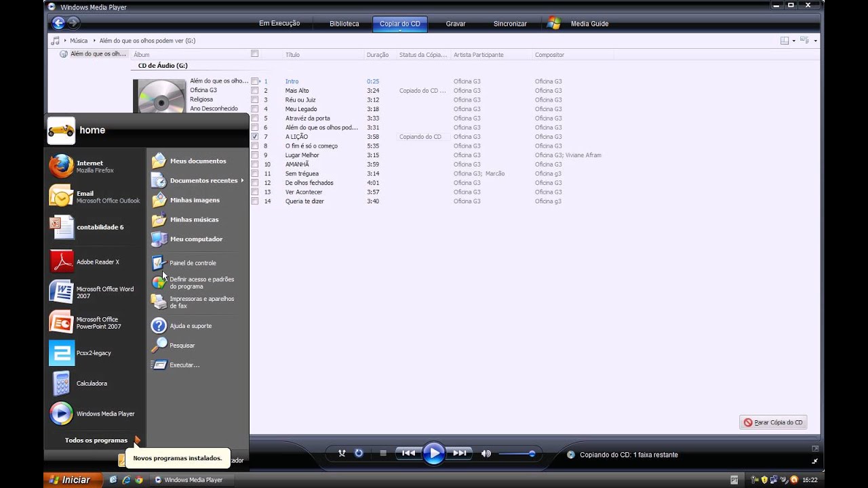
Task: Switch player to compact mode
Action: click(x=814, y=461)
